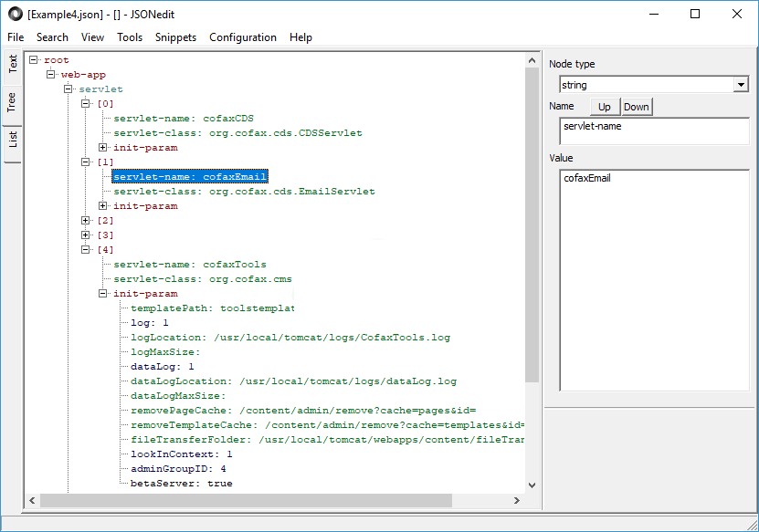Click the Name input field

653,131
